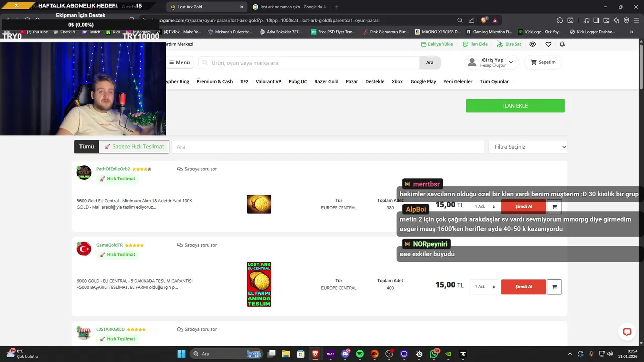Screen dimensions: 644x362
Task: Open Google Play category
Action: [x=423, y=81]
